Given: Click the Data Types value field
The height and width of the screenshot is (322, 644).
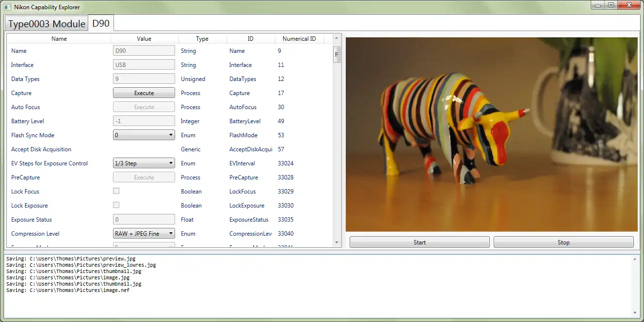Looking at the screenshot, I should tap(144, 79).
